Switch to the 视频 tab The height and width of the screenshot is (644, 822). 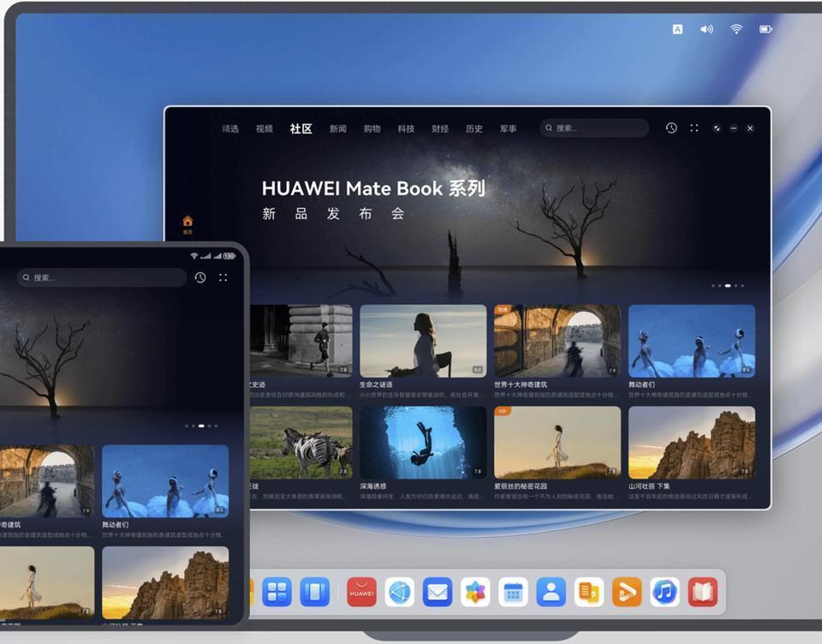point(265,128)
